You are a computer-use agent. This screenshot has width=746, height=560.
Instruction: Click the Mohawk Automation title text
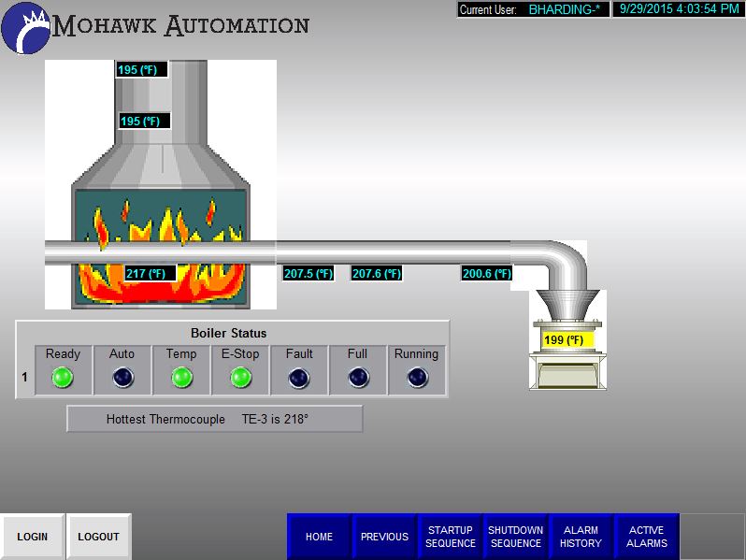[x=180, y=26]
